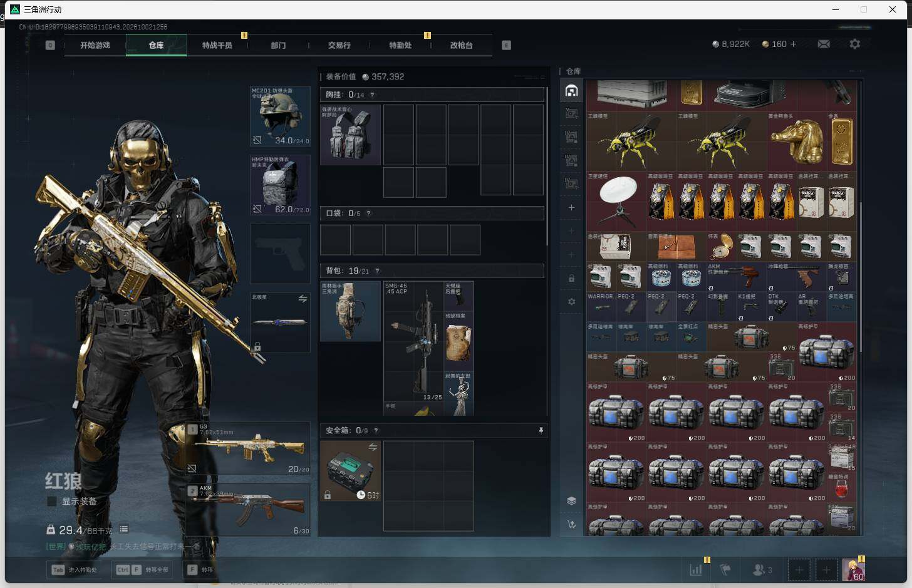Screen dimensions: 912x588
Task: Select the HMP body armor slot
Action: coord(280,185)
